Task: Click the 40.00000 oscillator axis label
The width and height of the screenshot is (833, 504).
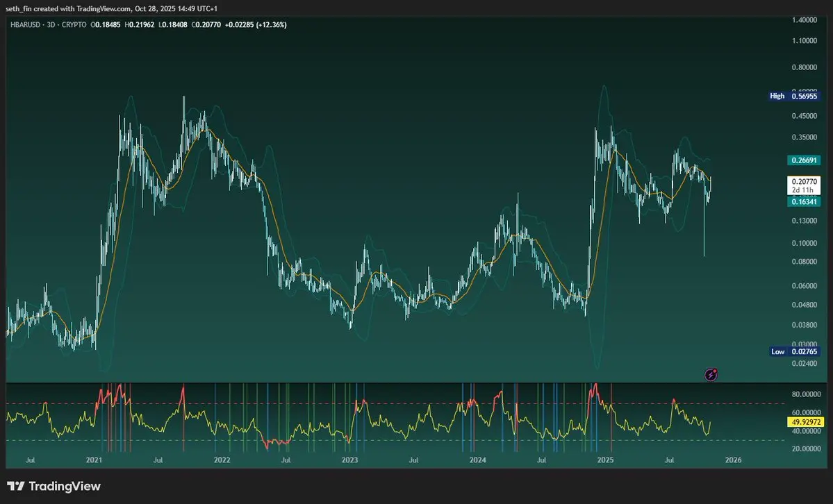Action: [x=806, y=431]
